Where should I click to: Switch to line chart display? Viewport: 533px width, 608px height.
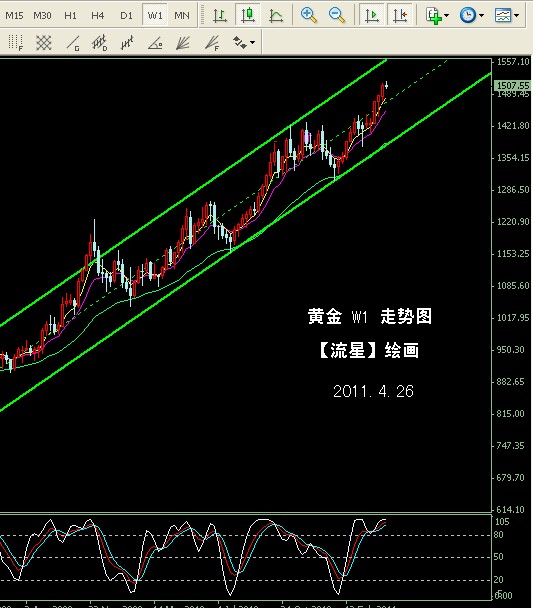276,16
